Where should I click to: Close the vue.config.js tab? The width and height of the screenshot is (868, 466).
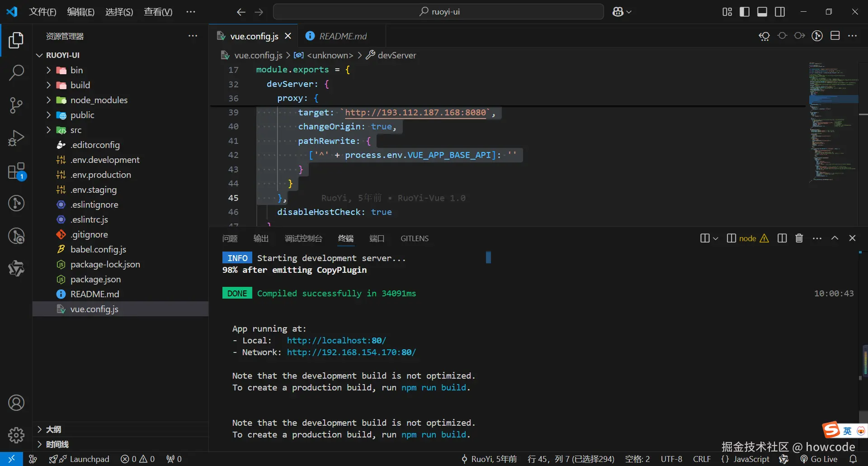point(288,36)
